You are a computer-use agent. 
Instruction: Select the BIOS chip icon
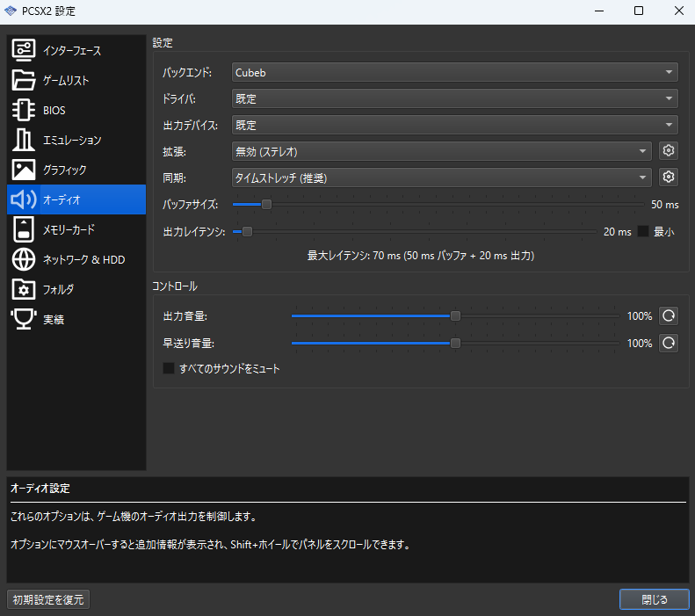tap(24, 110)
